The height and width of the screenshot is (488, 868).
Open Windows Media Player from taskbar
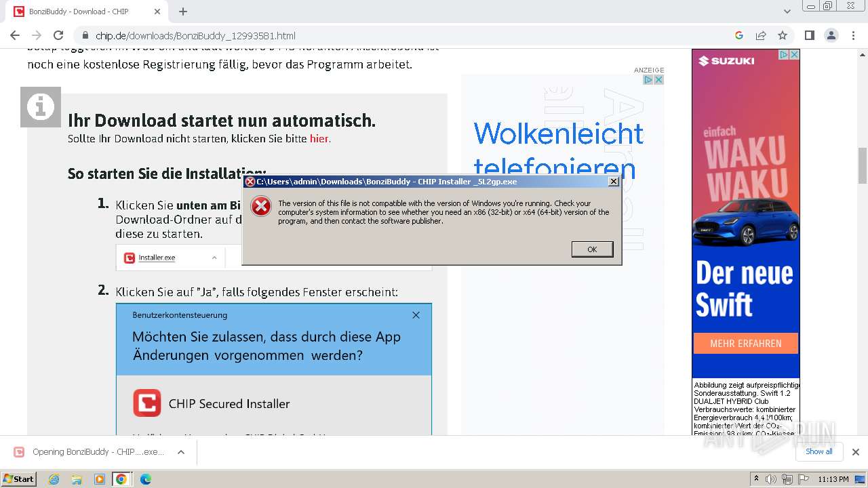click(100, 479)
